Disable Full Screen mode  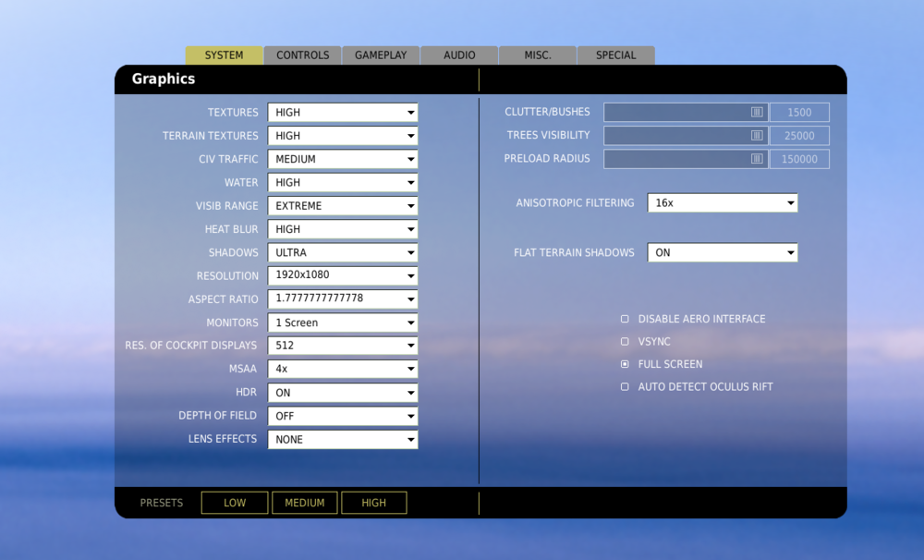click(625, 364)
